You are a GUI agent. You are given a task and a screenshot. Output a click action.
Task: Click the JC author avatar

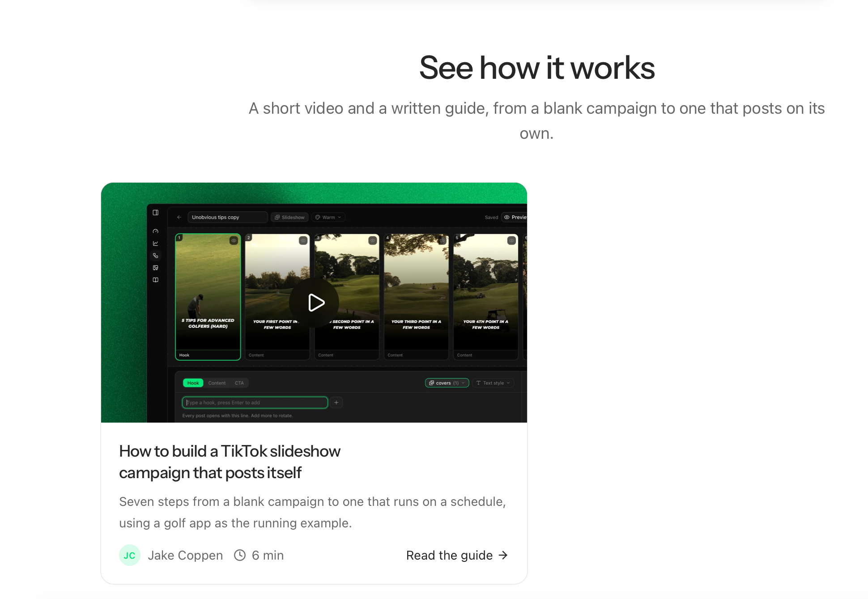pyautogui.click(x=130, y=555)
